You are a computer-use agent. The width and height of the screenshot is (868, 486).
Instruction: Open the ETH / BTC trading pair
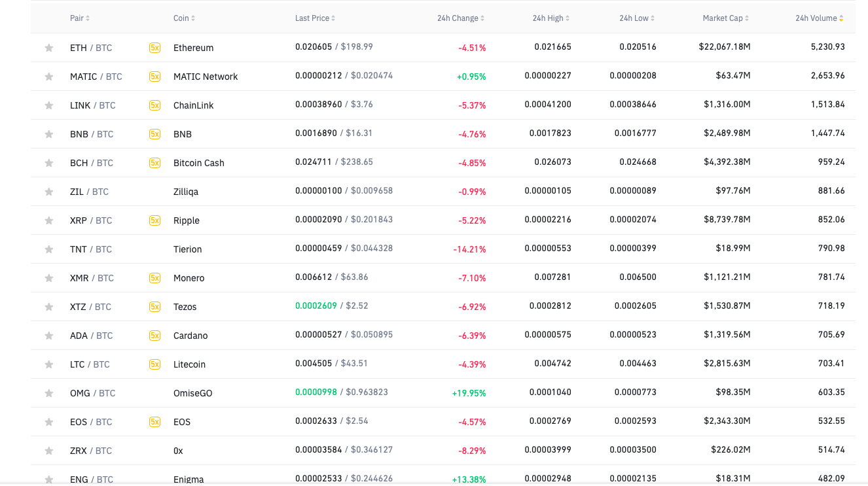pyautogui.click(x=91, y=48)
